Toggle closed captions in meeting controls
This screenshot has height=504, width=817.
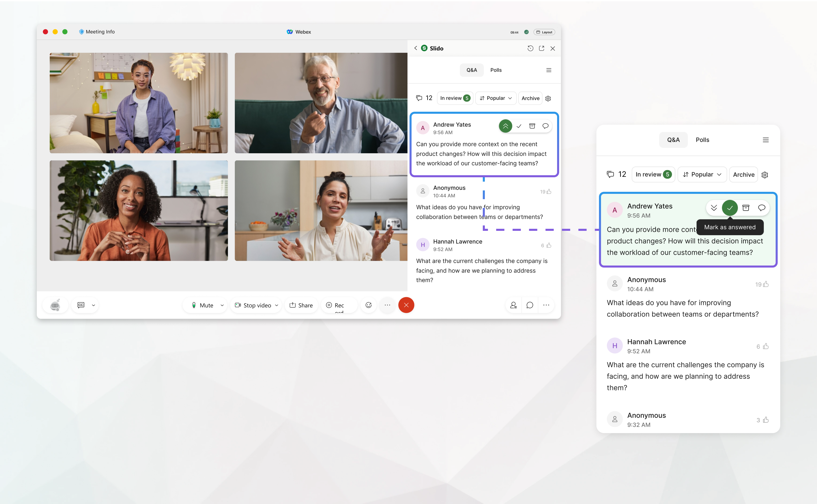point(81,305)
